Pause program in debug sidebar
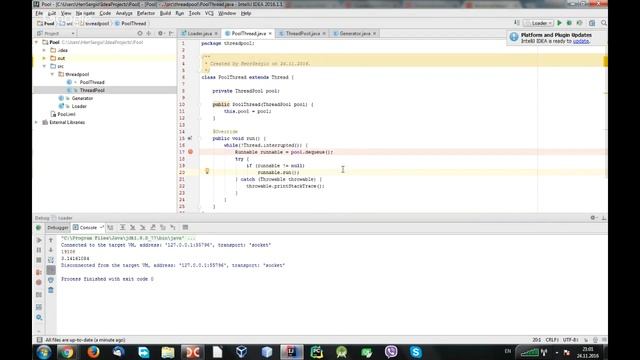 tap(39, 250)
